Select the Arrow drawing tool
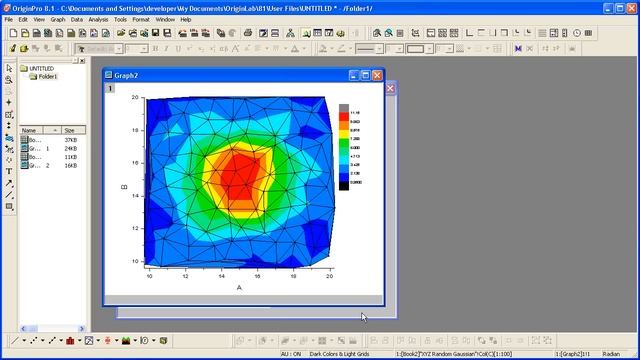The width and height of the screenshot is (640, 360). click(9, 183)
